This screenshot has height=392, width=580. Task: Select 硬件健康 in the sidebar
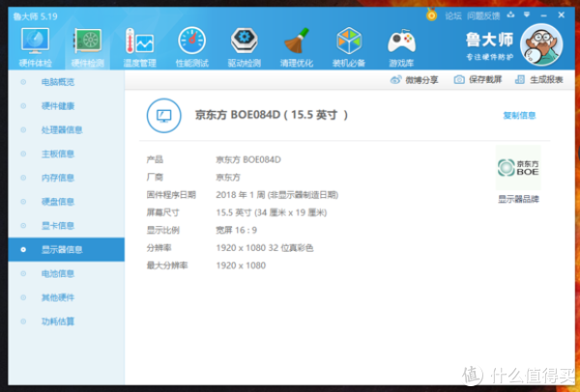66,106
